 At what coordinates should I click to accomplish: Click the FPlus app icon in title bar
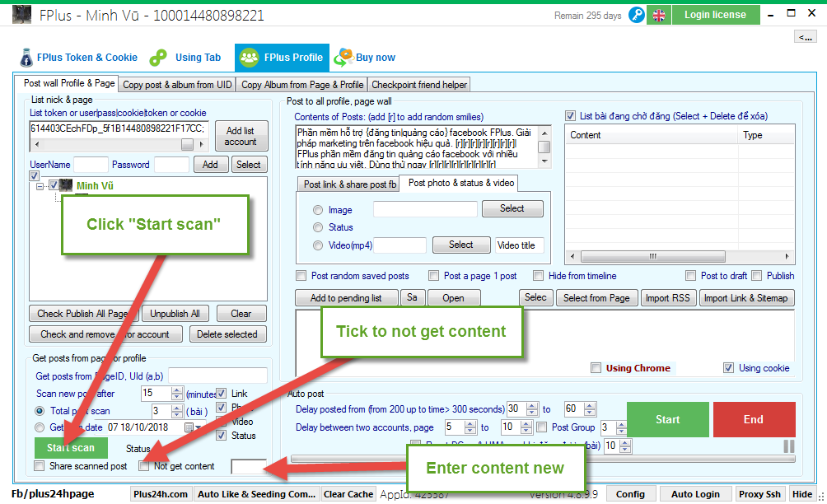coord(21,15)
